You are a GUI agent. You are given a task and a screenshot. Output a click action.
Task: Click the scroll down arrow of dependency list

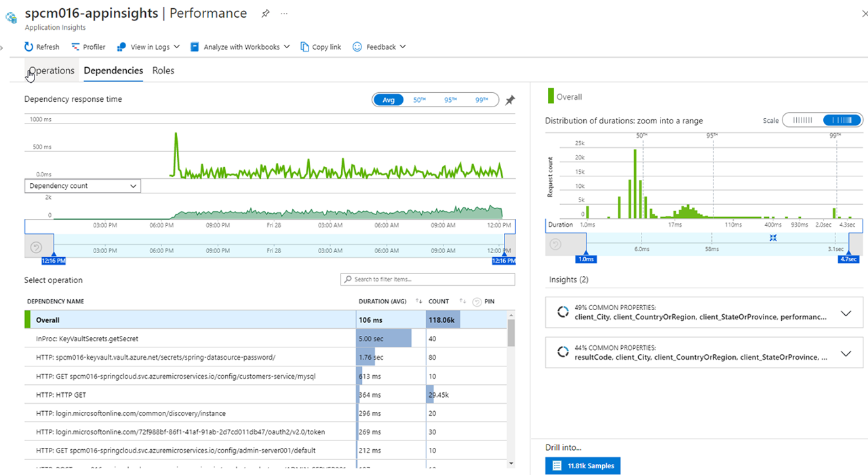point(511,463)
